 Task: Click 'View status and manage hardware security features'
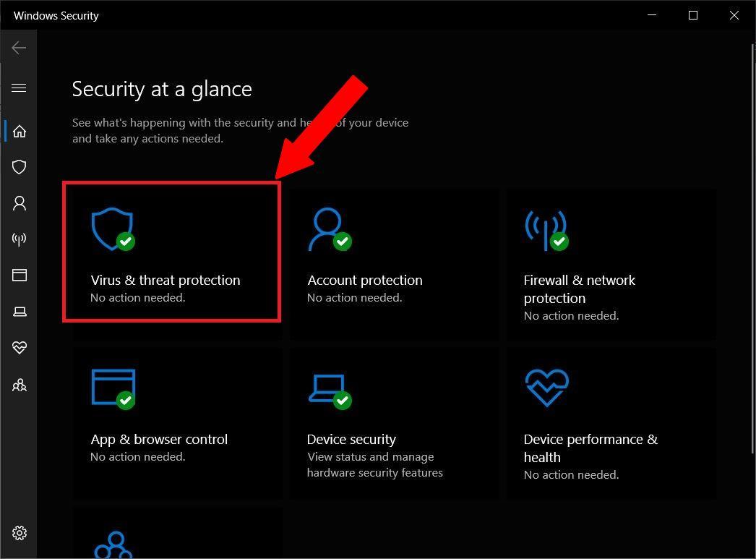[374, 464]
